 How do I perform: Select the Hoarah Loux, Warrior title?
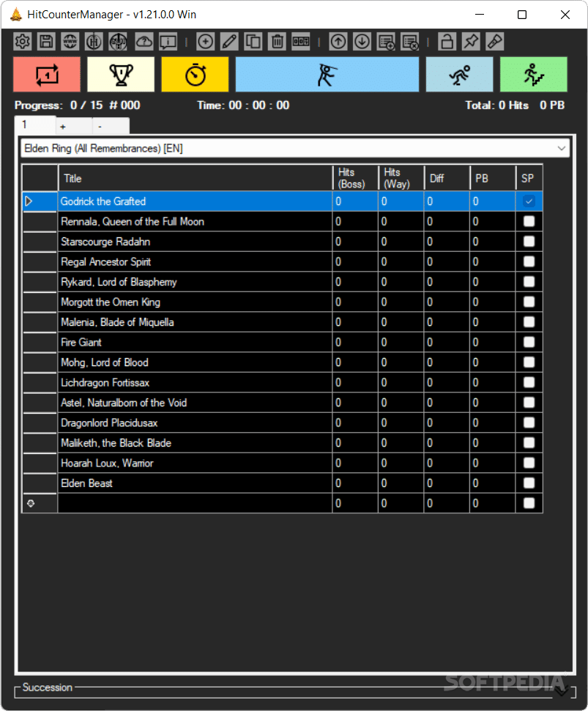pyautogui.click(x=196, y=463)
